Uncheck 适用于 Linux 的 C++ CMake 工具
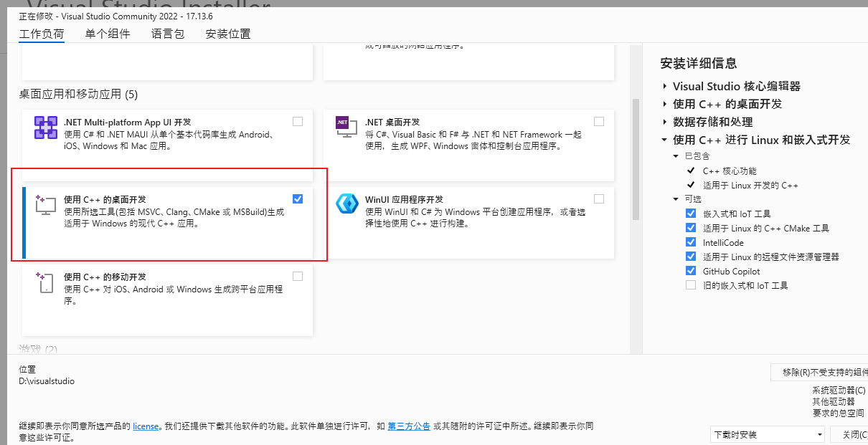 [x=691, y=227]
